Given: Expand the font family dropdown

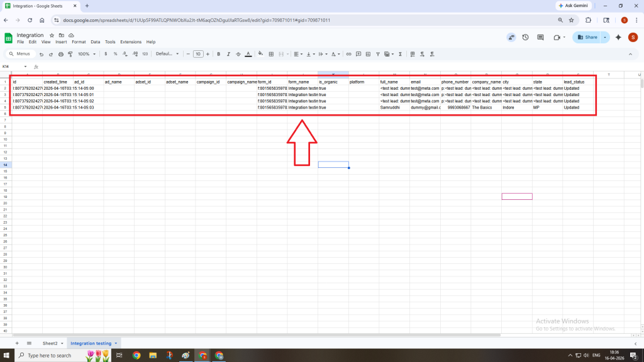Looking at the screenshot, I should (168, 54).
